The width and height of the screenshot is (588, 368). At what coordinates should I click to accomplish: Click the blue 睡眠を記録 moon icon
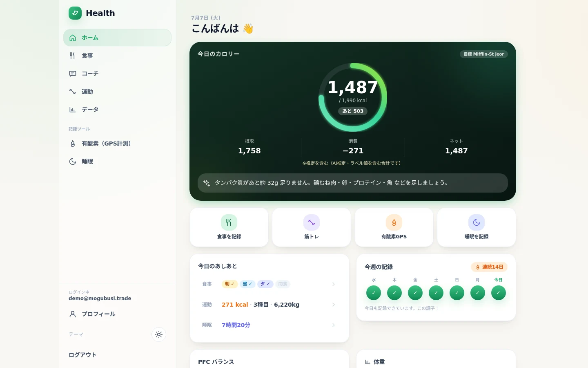point(477,222)
